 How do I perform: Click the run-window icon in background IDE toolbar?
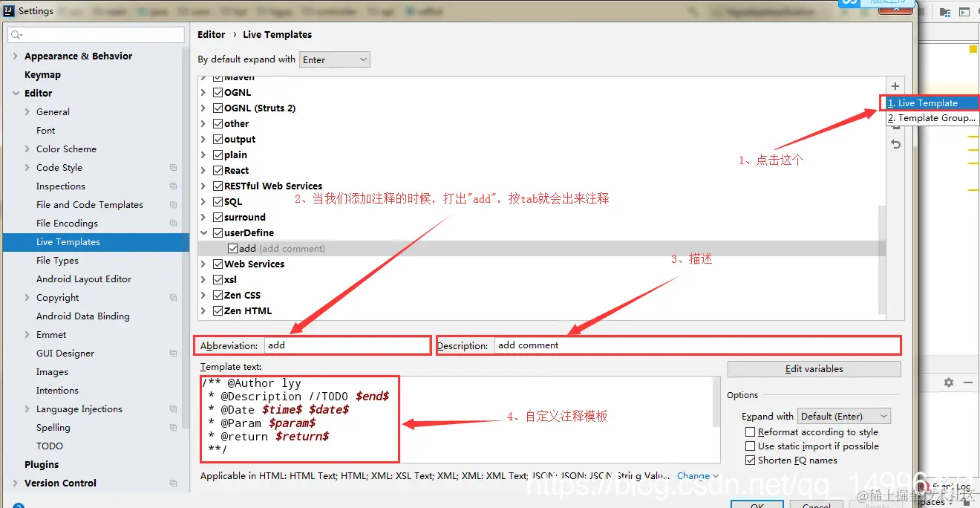tap(964, 12)
